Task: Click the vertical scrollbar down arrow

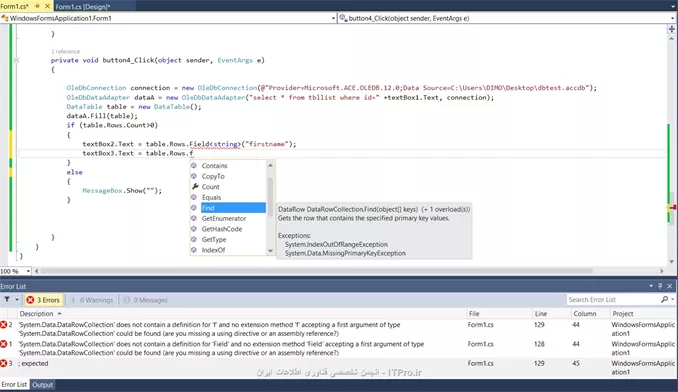Action: pyautogui.click(x=672, y=261)
